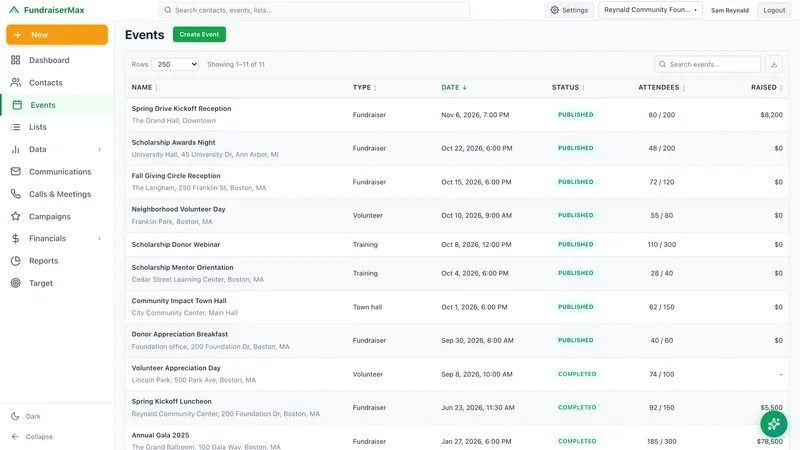The image size is (800, 450).
Task: Go to Contacts in sidebar
Action: click(x=57, y=82)
